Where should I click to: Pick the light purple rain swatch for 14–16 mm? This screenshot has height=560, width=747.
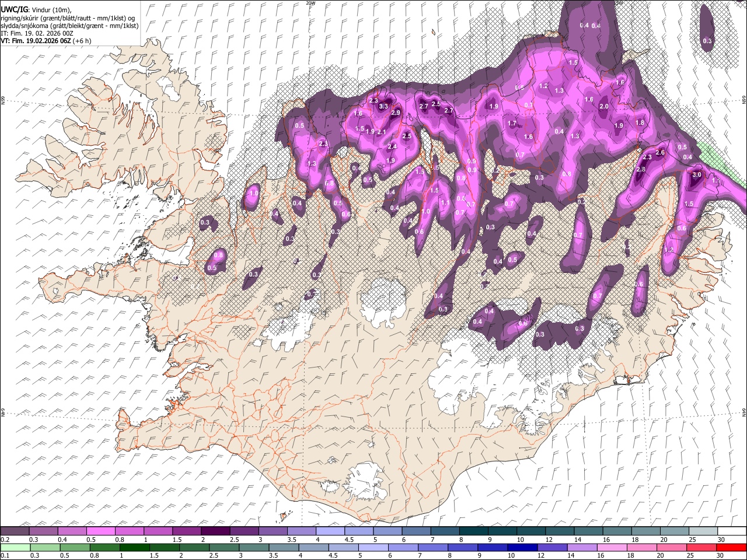click(x=582, y=547)
